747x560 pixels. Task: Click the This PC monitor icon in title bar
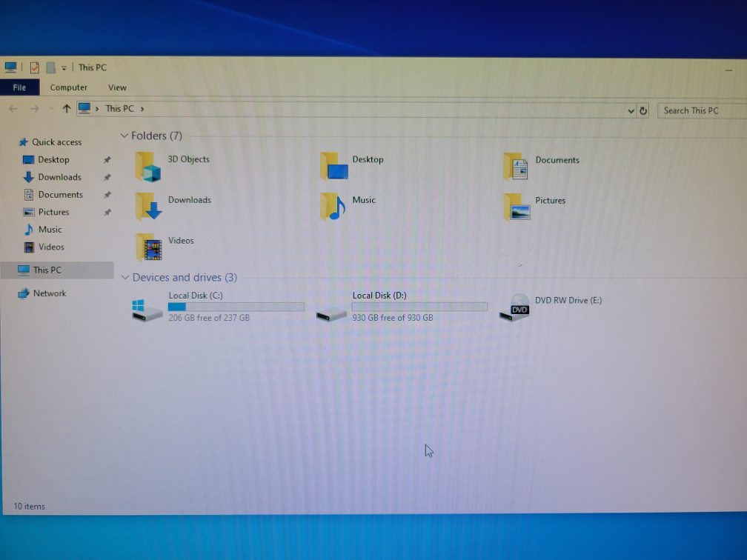coord(11,67)
